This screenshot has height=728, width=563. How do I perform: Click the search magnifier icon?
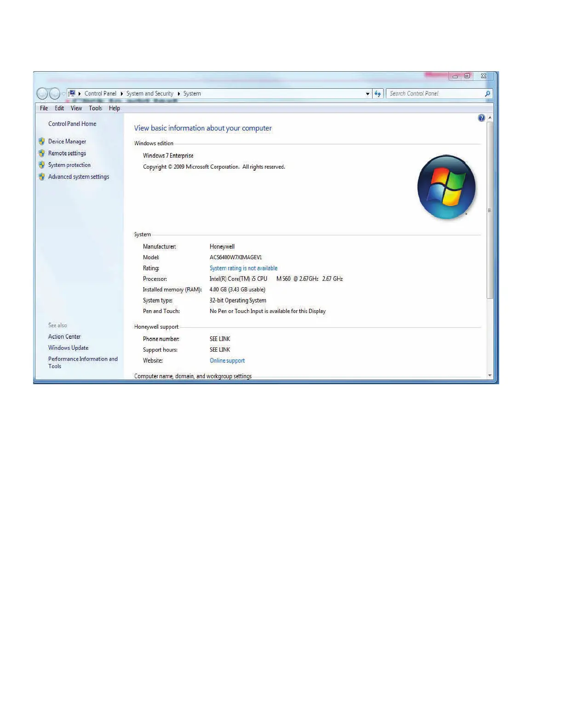coord(487,94)
